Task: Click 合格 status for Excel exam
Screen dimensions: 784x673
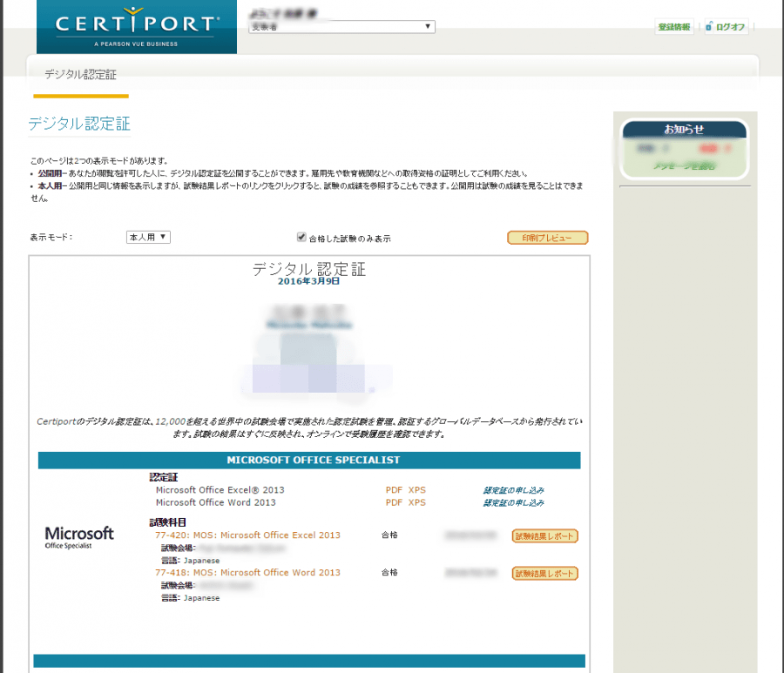Action: coord(389,535)
